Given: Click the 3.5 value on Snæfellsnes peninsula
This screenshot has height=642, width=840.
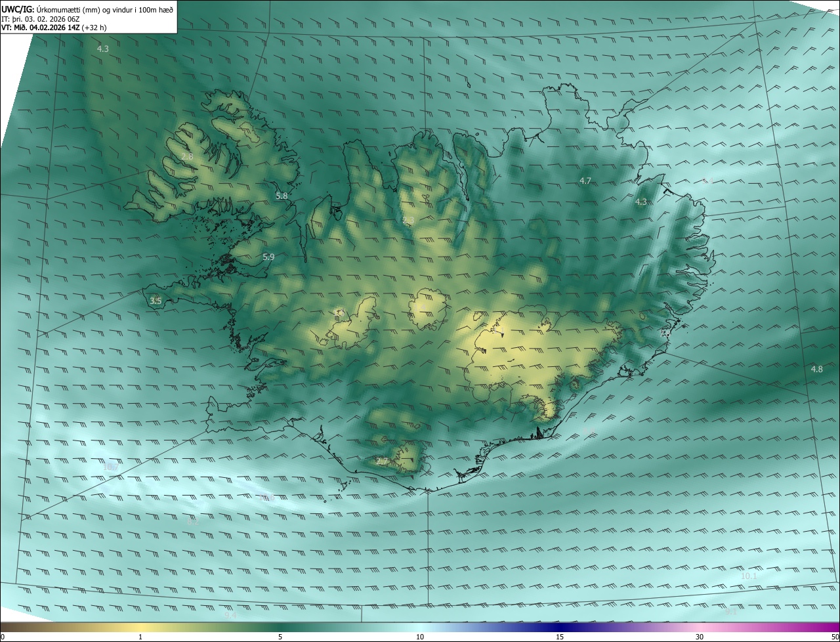Looking at the screenshot, I should (x=156, y=301).
